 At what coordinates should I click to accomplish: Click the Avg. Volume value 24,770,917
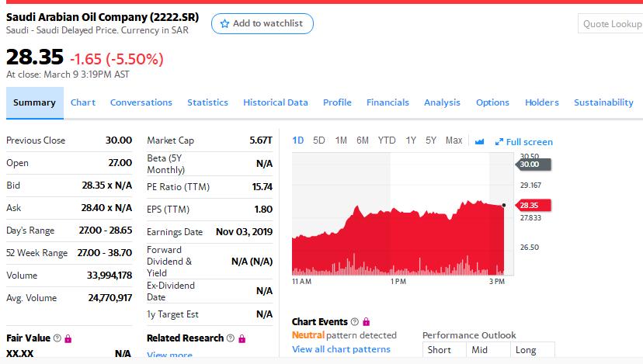pos(110,298)
